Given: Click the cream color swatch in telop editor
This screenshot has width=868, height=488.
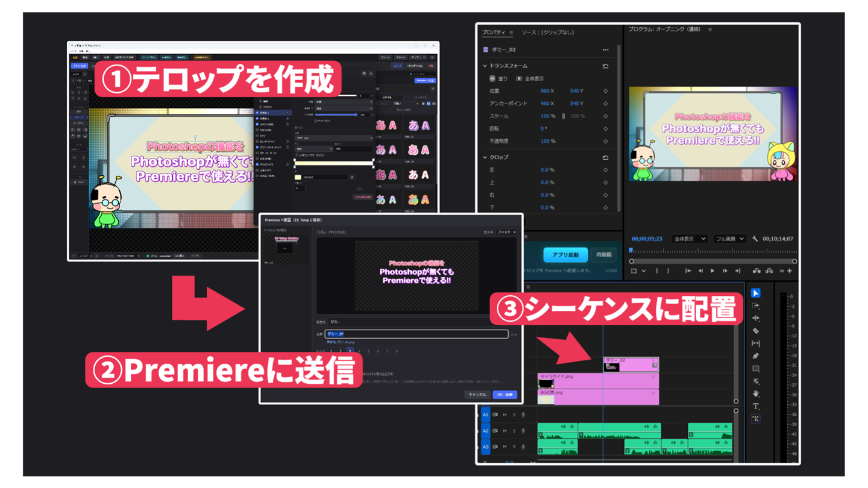Looking at the screenshot, I should tap(298, 177).
